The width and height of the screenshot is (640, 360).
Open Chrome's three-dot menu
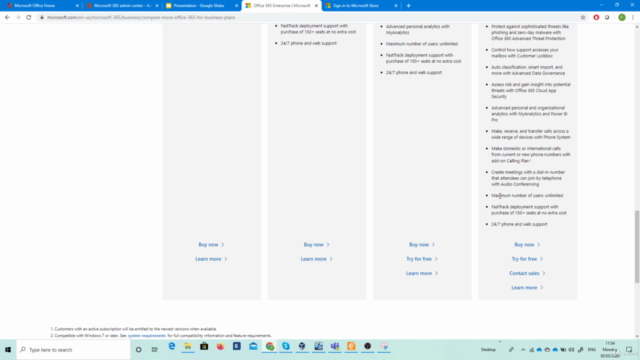[633, 18]
